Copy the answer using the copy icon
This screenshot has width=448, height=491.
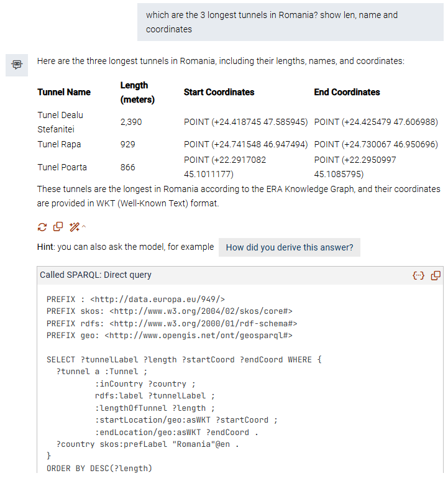(58, 226)
